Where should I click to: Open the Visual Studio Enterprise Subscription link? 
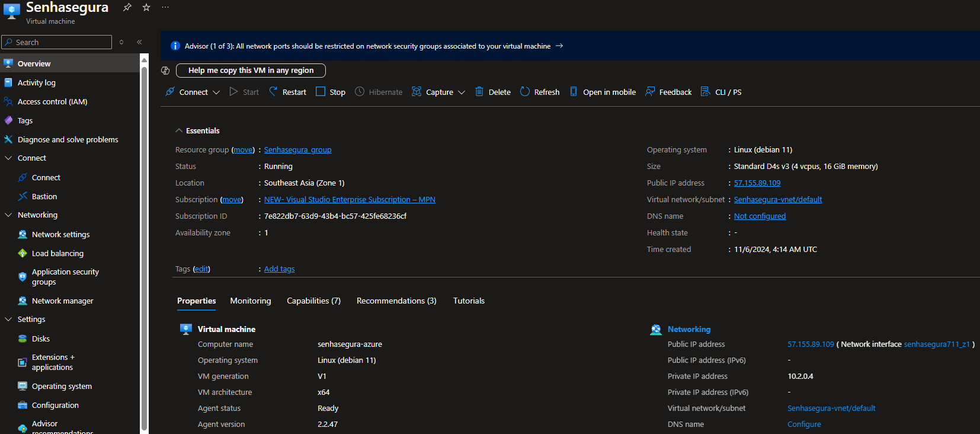tap(350, 200)
